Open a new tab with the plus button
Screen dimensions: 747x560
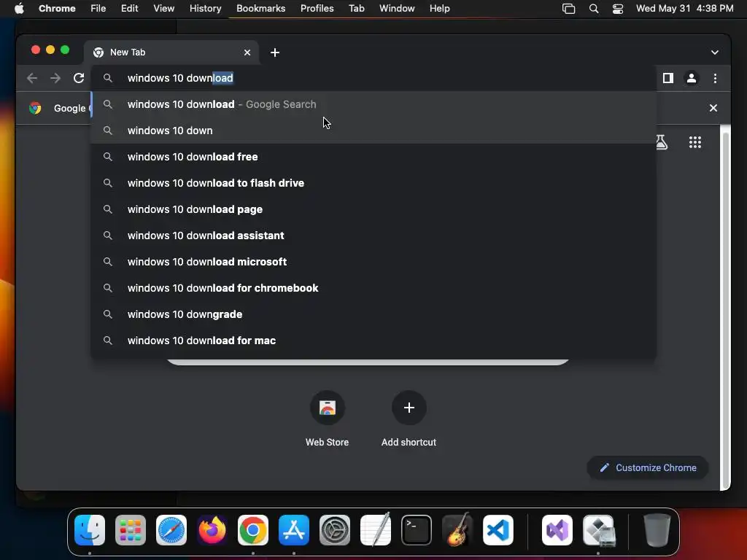click(275, 52)
